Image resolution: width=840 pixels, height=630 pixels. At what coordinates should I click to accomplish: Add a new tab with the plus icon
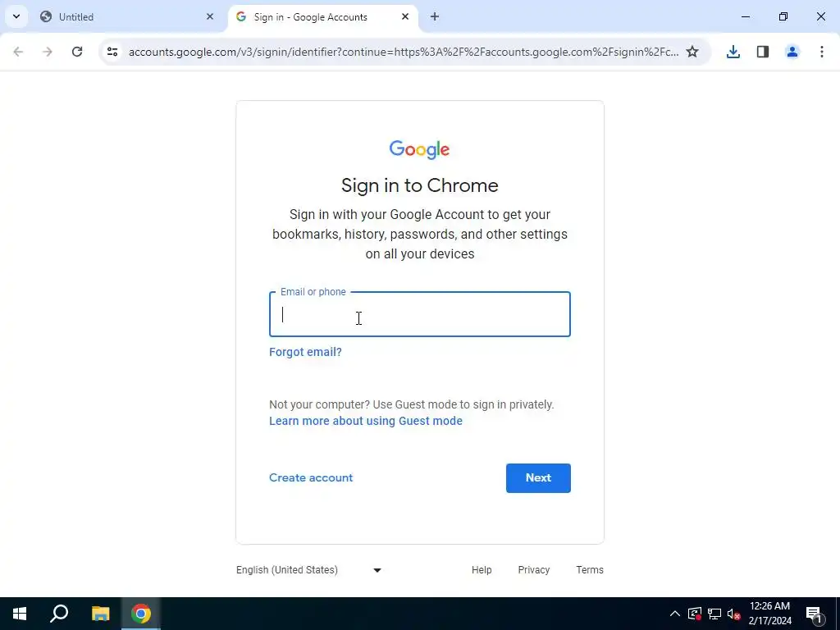click(x=435, y=16)
